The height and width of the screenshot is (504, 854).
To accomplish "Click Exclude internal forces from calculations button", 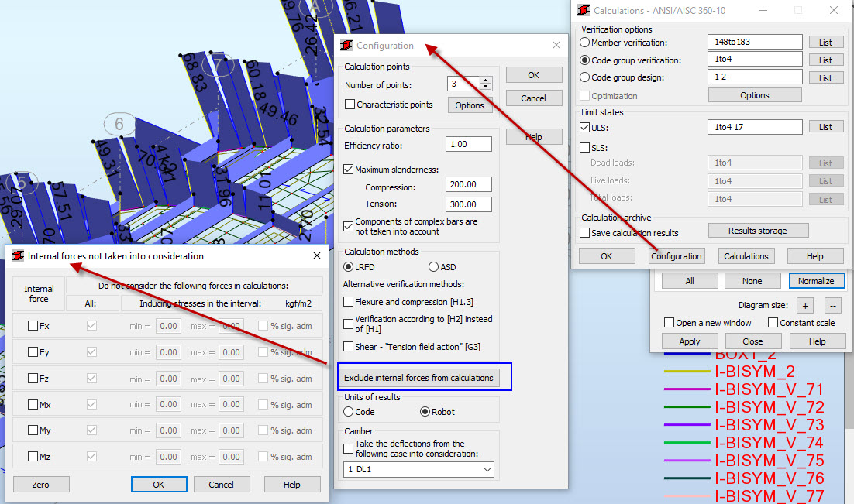I will [x=418, y=377].
